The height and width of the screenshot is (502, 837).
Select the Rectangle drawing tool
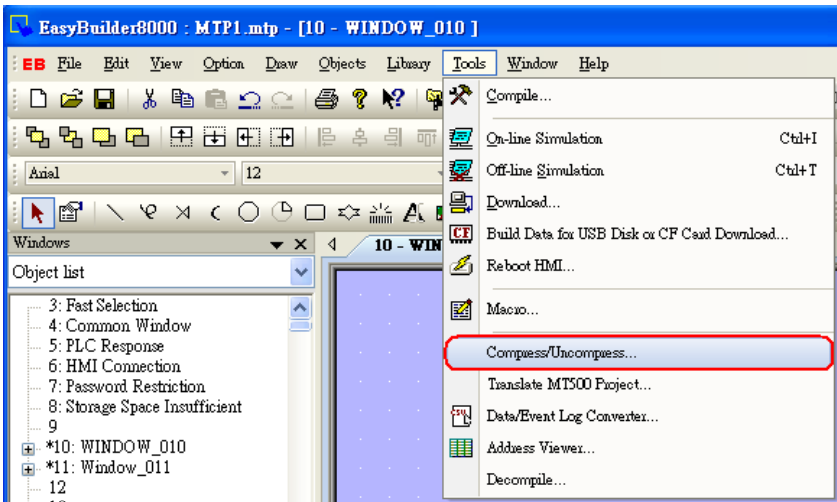[315, 213]
